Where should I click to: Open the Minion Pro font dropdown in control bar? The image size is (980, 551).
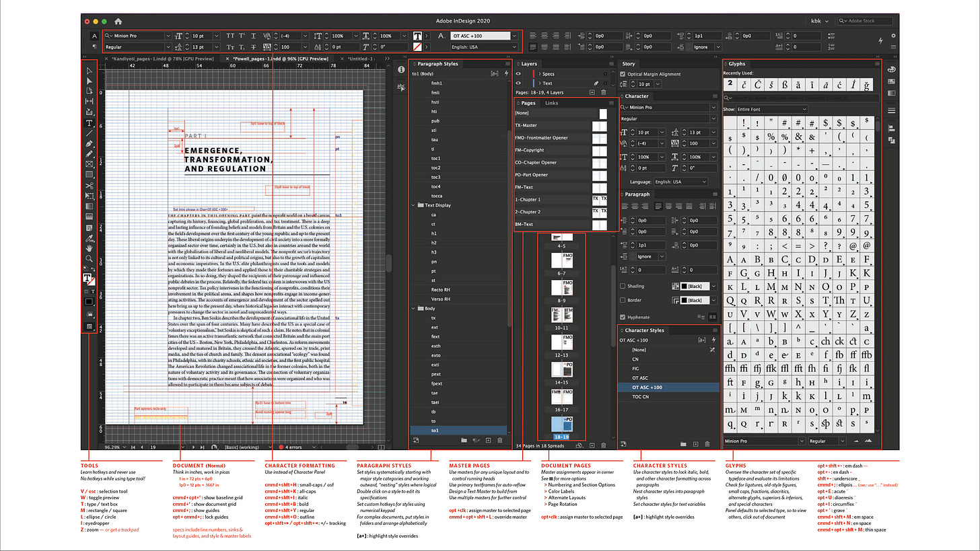pos(167,36)
